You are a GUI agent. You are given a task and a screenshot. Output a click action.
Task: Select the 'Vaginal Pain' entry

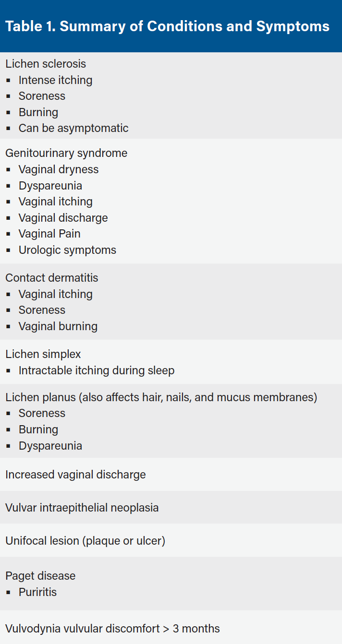pyautogui.click(x=49, y=234)
